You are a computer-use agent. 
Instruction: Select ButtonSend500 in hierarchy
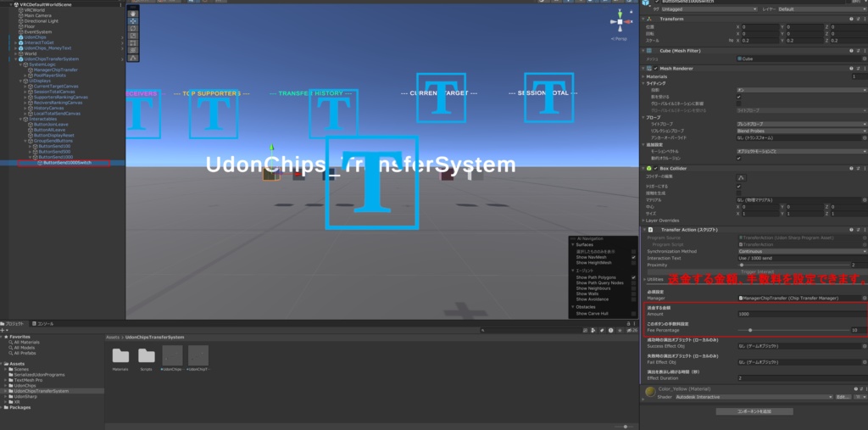54,151
